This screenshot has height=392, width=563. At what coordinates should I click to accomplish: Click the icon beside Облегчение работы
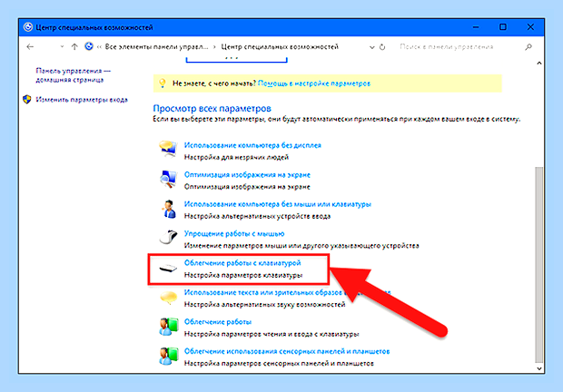click(168, 327)
